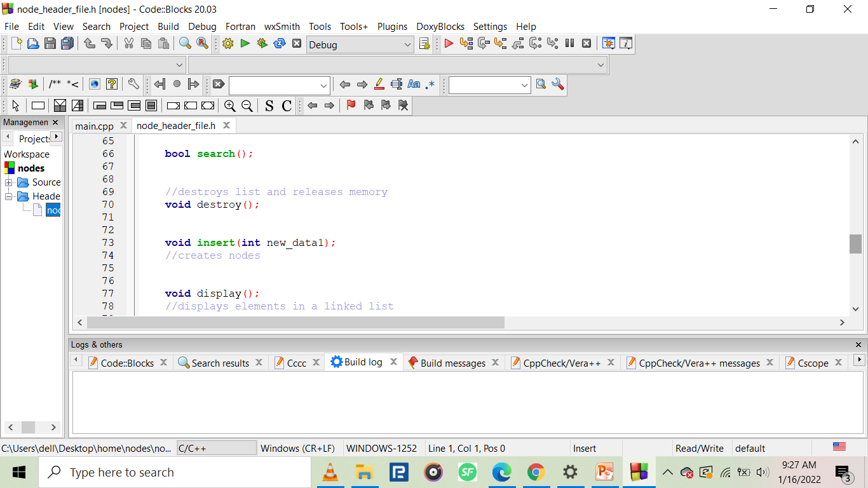This screenshot has height=488, width=868.
Task: Close the Search results log tab
Action: [x=259, y=363]
